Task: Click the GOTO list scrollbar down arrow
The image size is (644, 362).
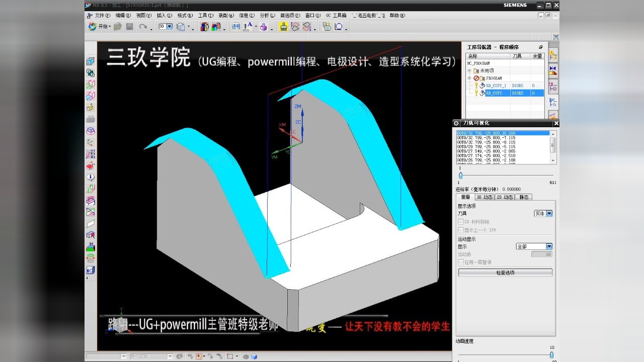Action: coord(553,160)
